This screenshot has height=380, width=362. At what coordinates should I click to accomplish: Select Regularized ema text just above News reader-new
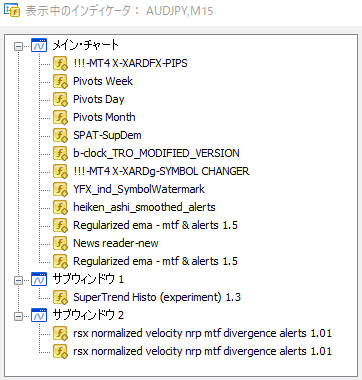pyautogui.click(x=155, y=225)
